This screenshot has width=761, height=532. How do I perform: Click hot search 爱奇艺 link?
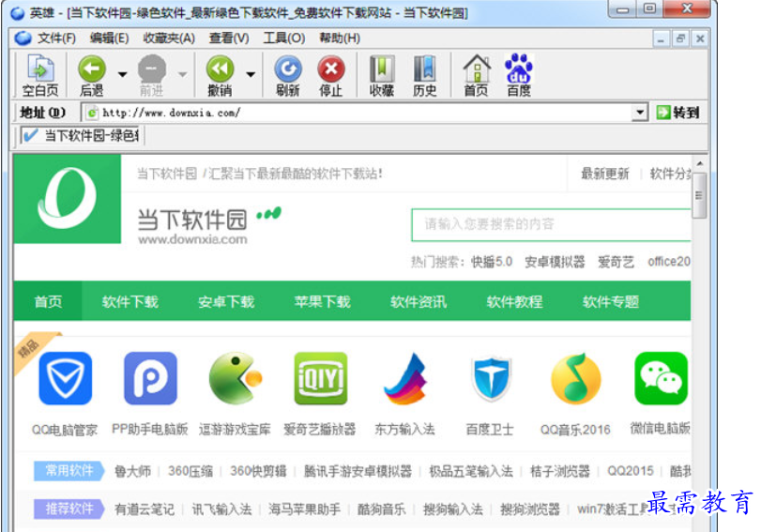point(616,262)
